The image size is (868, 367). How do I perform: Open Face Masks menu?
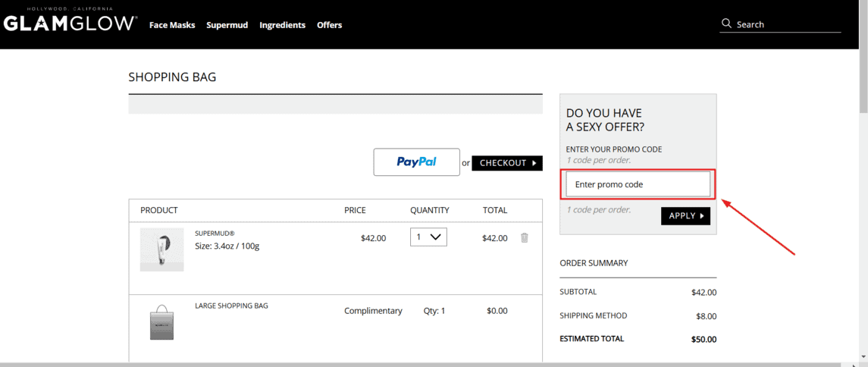(172, 25)
